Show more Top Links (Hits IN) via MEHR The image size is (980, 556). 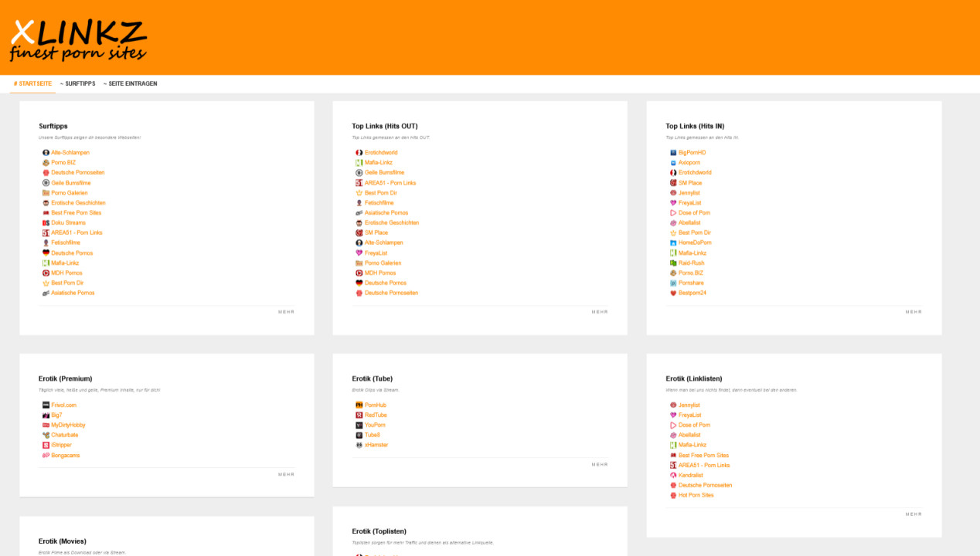[914, 312]
